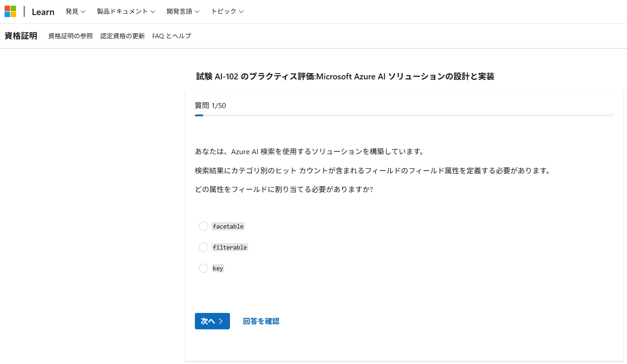Click the filterable code label
The height and width of the screenshot is (364, 627).
click(x=230, y=247)
